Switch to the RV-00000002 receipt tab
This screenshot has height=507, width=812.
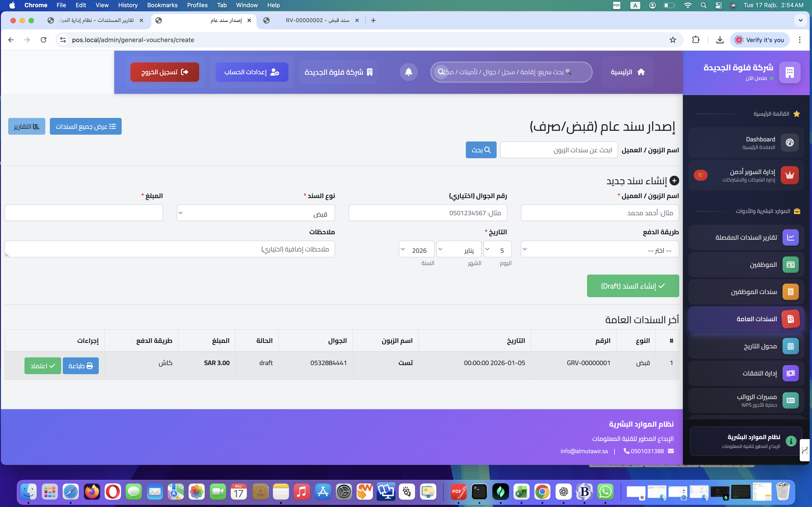click(312, 20)
